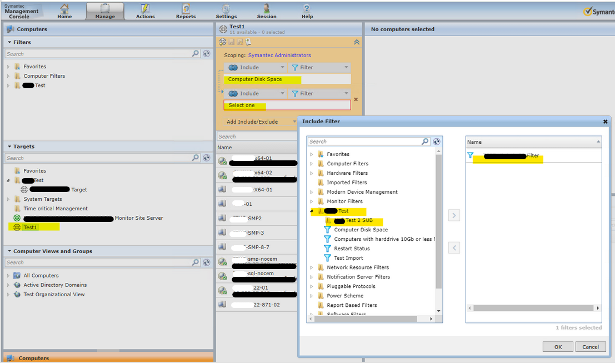615x364 pixels.
Task: Open the Manage menu in top navigation
Action: tap(105, 11)
